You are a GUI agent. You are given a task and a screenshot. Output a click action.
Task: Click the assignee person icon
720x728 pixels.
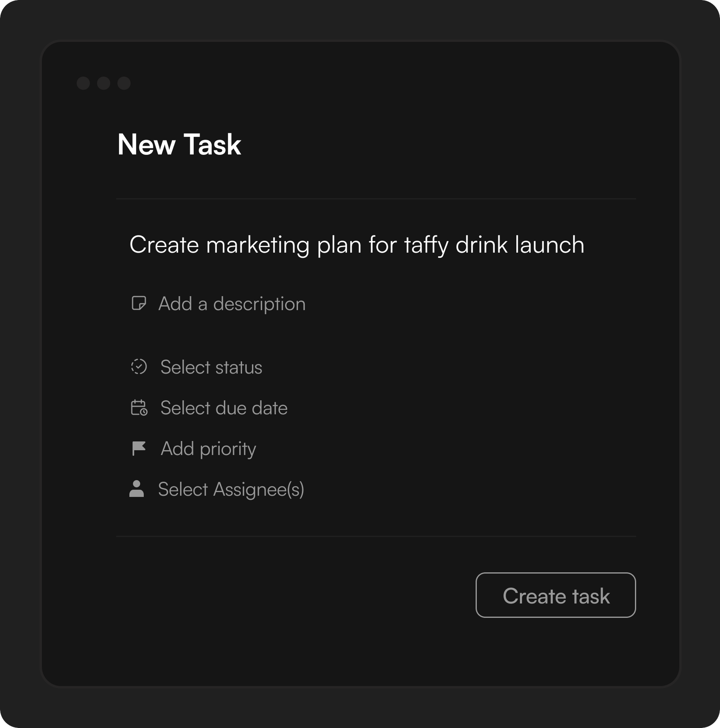click(137, 489)
